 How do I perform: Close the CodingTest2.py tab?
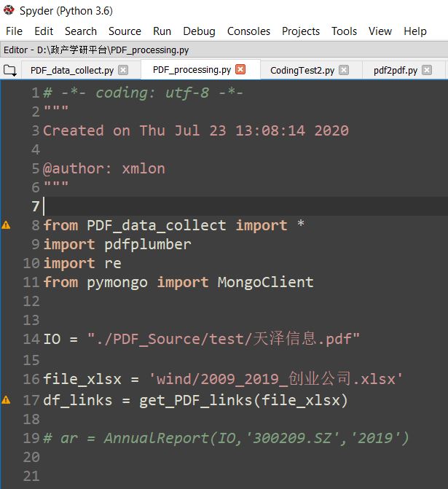click(x=344, y=70)
